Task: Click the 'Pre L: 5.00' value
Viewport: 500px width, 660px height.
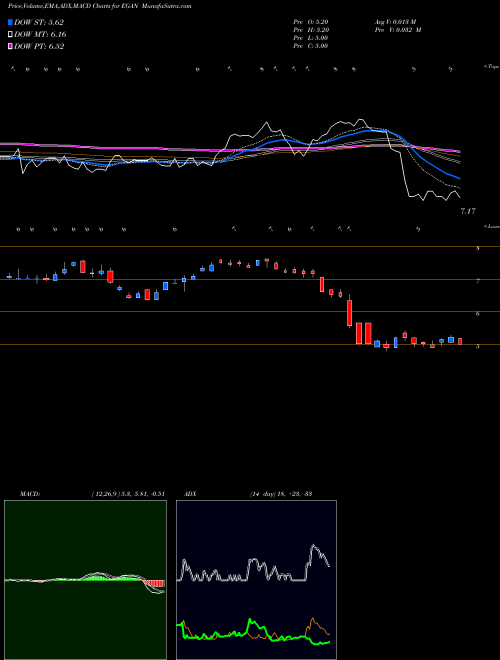Action: (x=311, y=38)
